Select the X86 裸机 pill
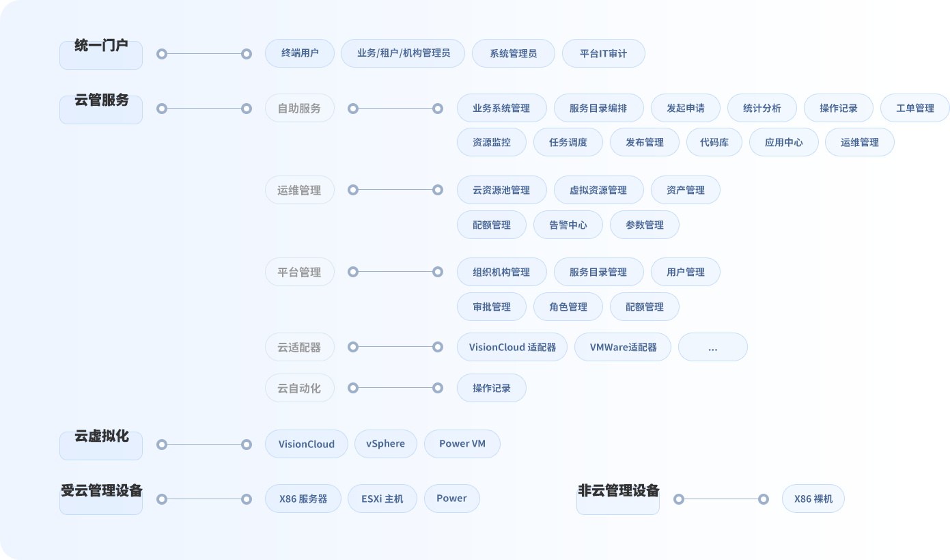The image size is (950, 560). [813, 499]
